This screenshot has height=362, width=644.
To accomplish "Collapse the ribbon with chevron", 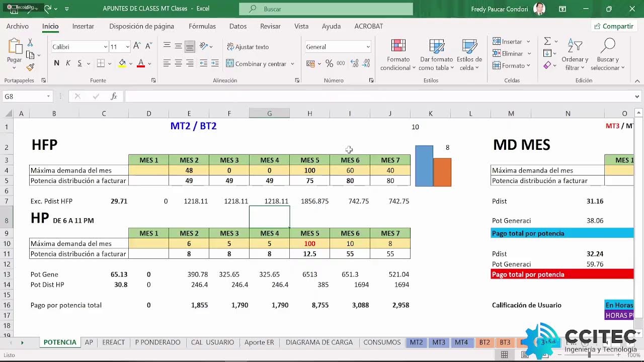I will point(637,80).
